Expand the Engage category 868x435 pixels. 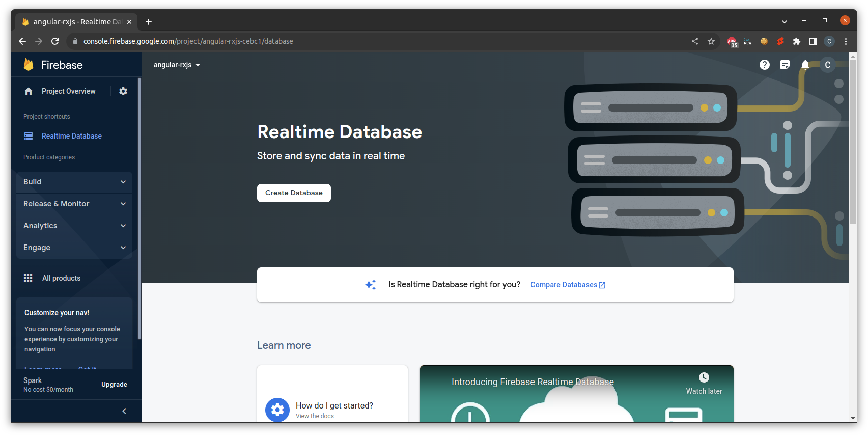(74, 248)
